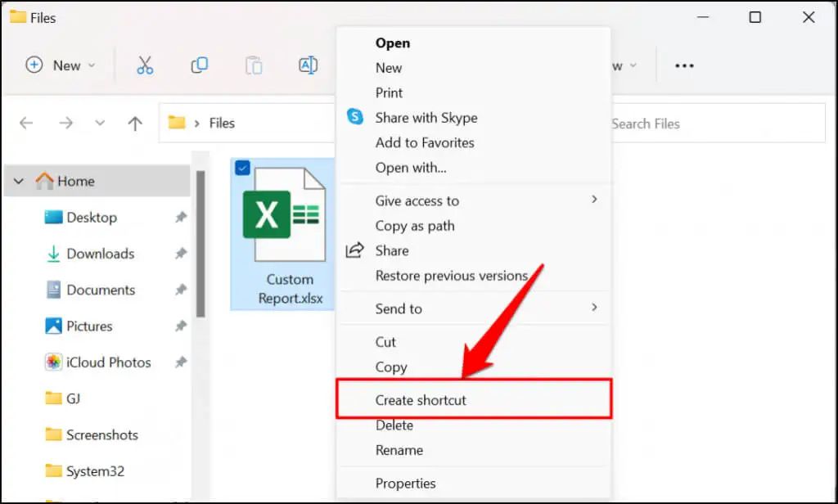Click the Paste clipboard icon in toolbar

(x=254, y=65)
